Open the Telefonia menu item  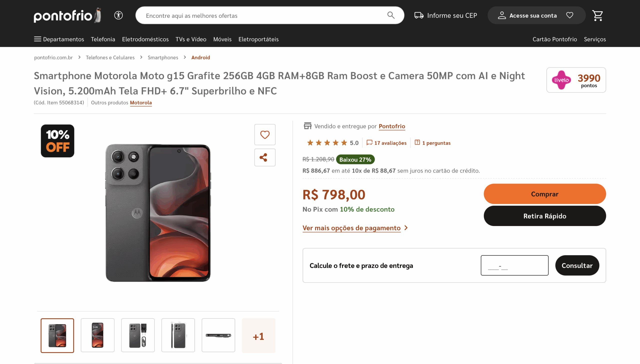pos(103,39)
